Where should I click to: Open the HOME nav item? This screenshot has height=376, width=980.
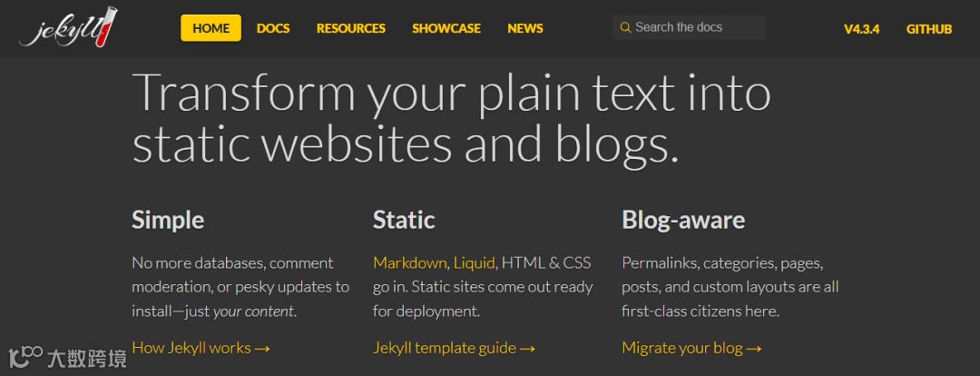211,28
